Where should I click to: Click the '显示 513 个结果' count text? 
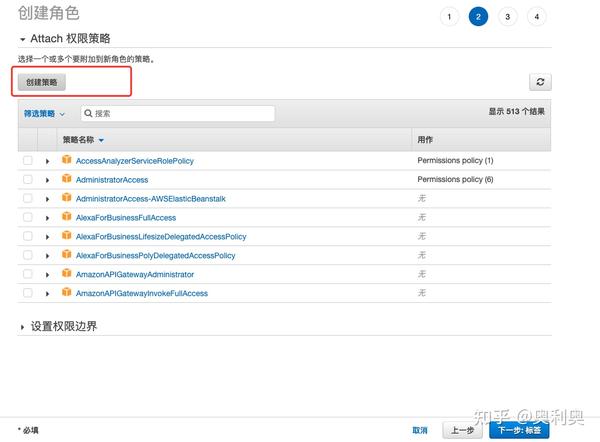(517, 111)
